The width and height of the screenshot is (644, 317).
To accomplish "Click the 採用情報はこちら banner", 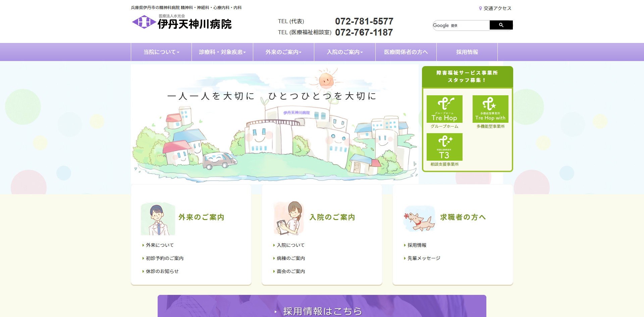I will point(322,306).
